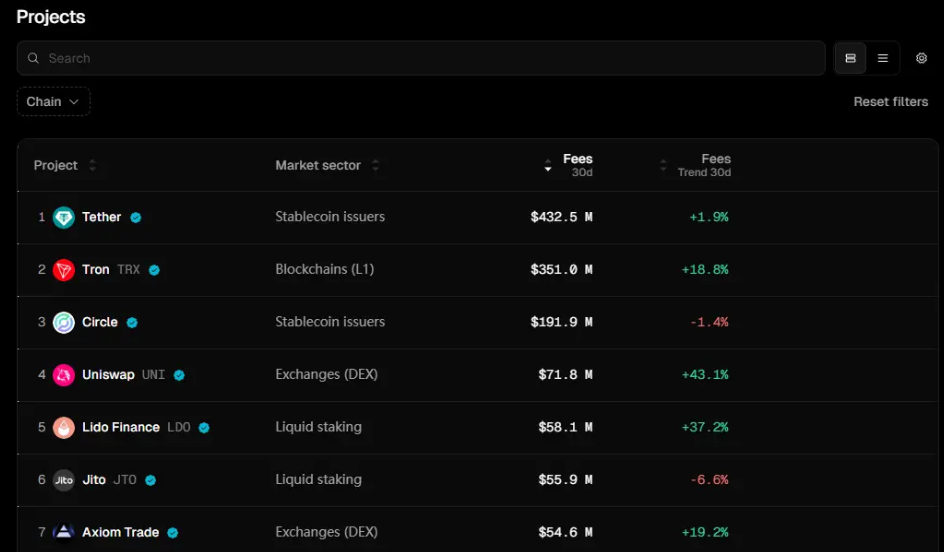
Task: Click the Lido Finance logo icon
Action: pos(64,427)
